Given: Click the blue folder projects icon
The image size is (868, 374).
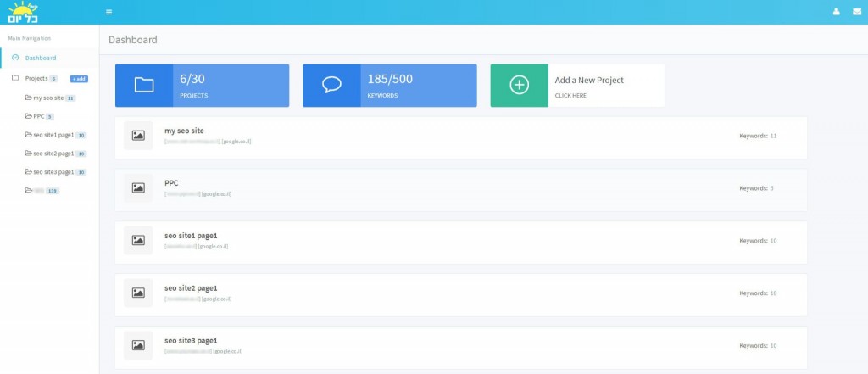Looking at the screenshot, I should [144, 85].
